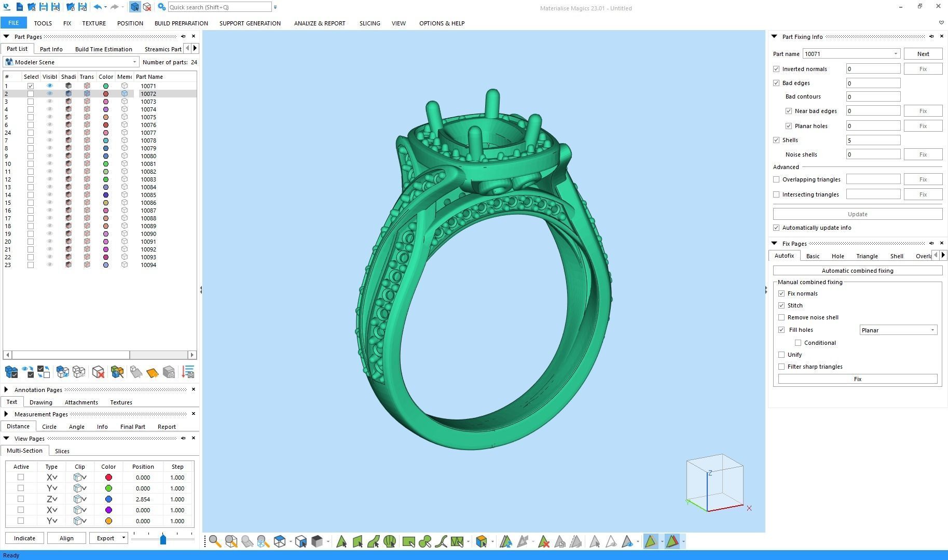
Task: Click the wireframe cube view icon
Action: tap(280, 542)
